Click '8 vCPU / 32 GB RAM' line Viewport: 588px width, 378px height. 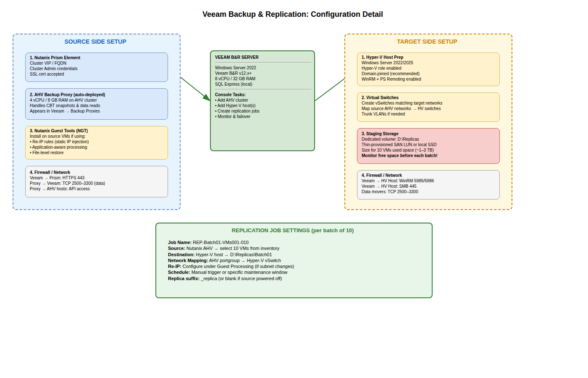[x=235, y=79]
